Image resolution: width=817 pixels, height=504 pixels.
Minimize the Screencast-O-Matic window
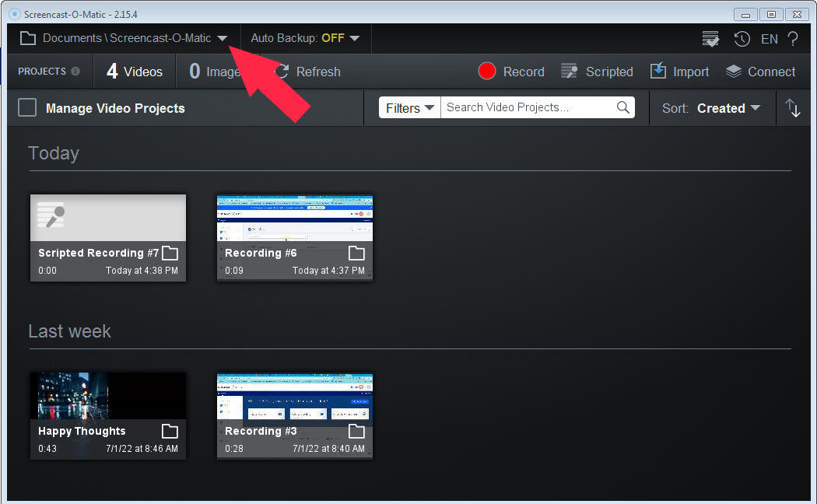[745, 15]
